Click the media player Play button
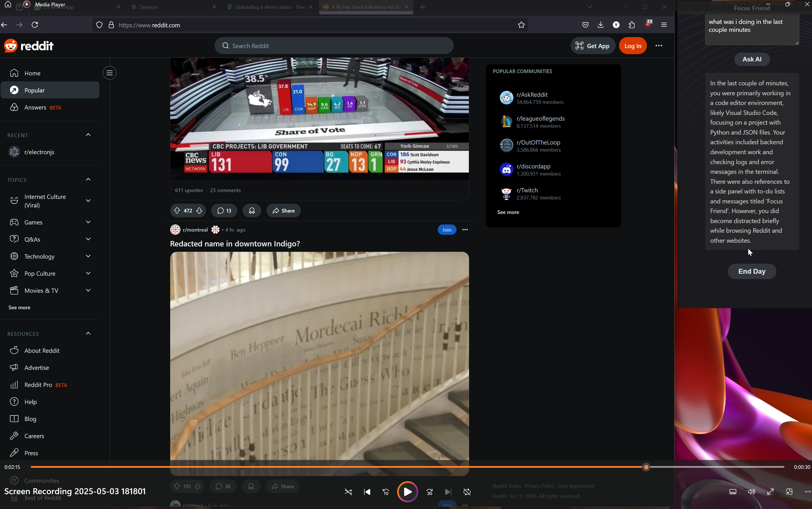 (407, 492)
